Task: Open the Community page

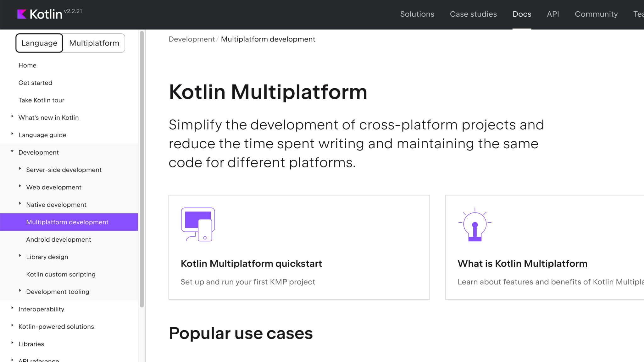Action: (596, 14)
